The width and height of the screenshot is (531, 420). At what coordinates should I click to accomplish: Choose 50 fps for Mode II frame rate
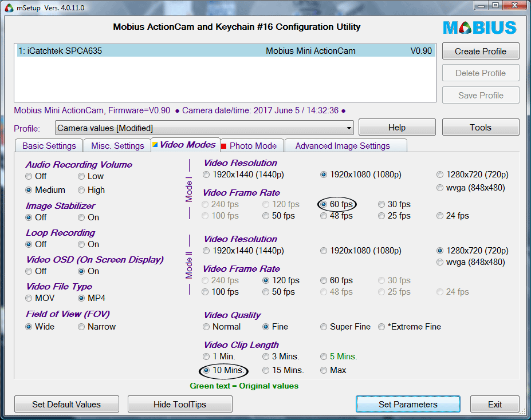tap(278, 292)
